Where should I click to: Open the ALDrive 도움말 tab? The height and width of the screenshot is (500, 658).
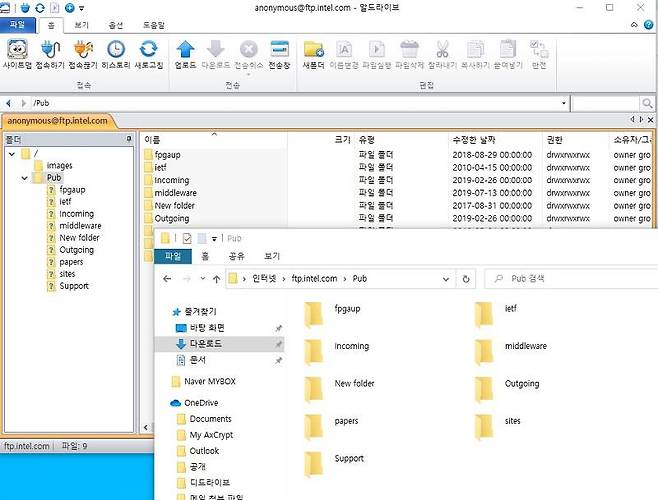coord(154,25)
